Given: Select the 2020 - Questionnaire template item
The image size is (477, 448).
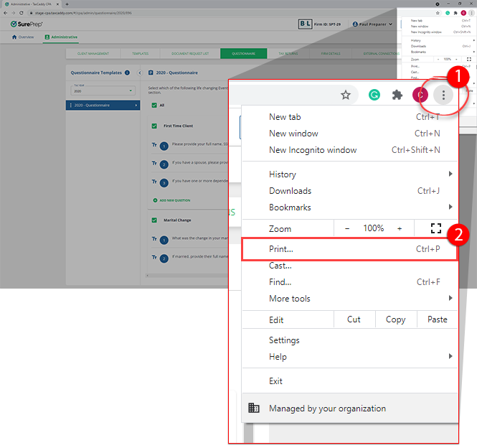Looking at the screenshot, I should pos(103,106).
